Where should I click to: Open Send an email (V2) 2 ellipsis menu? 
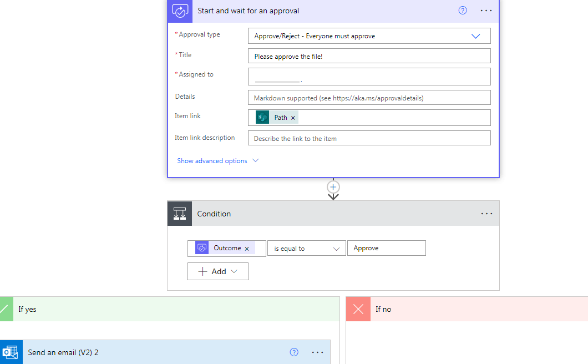(317, 352)
